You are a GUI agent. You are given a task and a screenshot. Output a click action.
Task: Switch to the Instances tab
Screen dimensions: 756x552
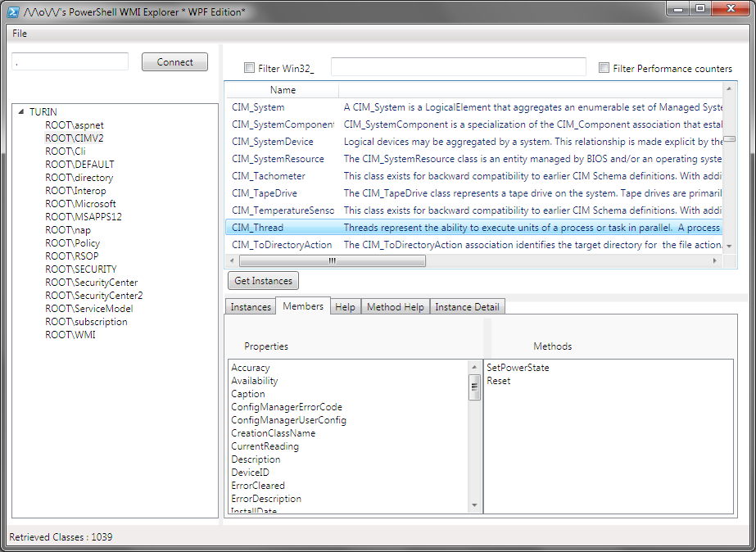[x=251, y=307]
